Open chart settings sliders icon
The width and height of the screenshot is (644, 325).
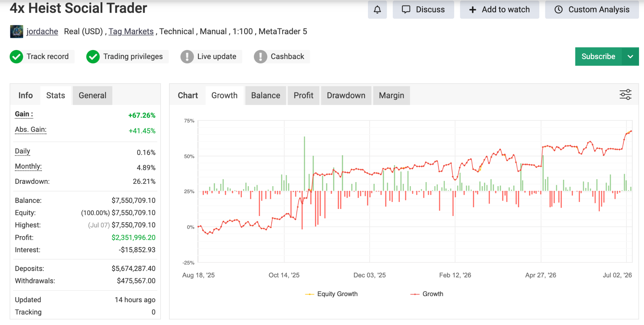pyautogui.click(x=626, y=95)
